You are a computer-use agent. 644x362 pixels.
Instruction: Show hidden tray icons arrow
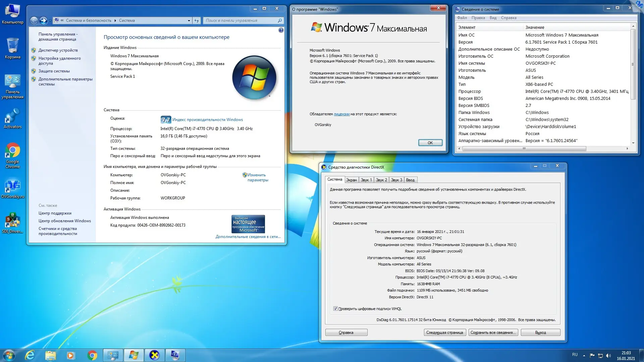(584, 355)
